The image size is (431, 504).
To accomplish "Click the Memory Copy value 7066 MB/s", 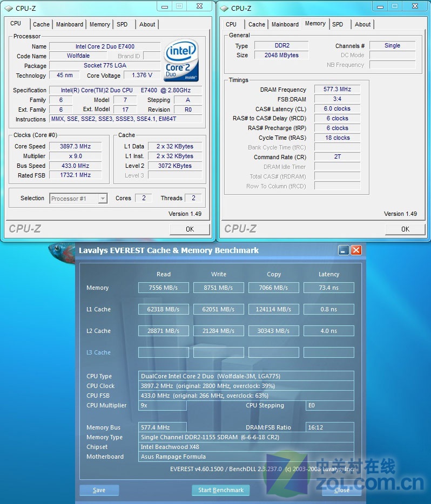I will tap(273, 288).
